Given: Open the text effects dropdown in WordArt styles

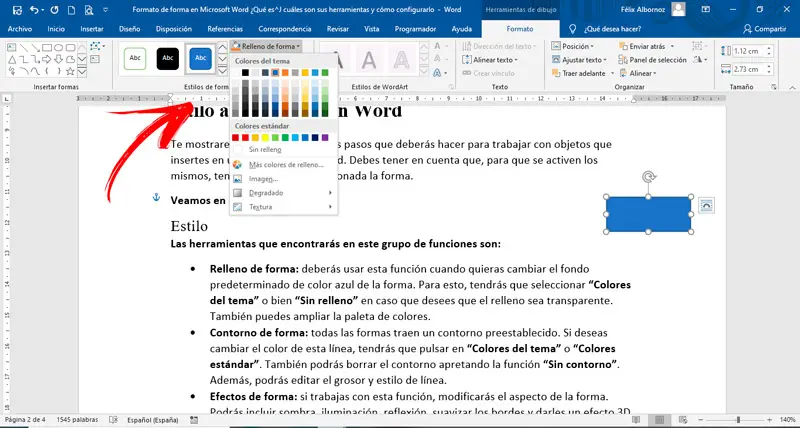Looking at the screenshot, I should [x=439, y=73].
